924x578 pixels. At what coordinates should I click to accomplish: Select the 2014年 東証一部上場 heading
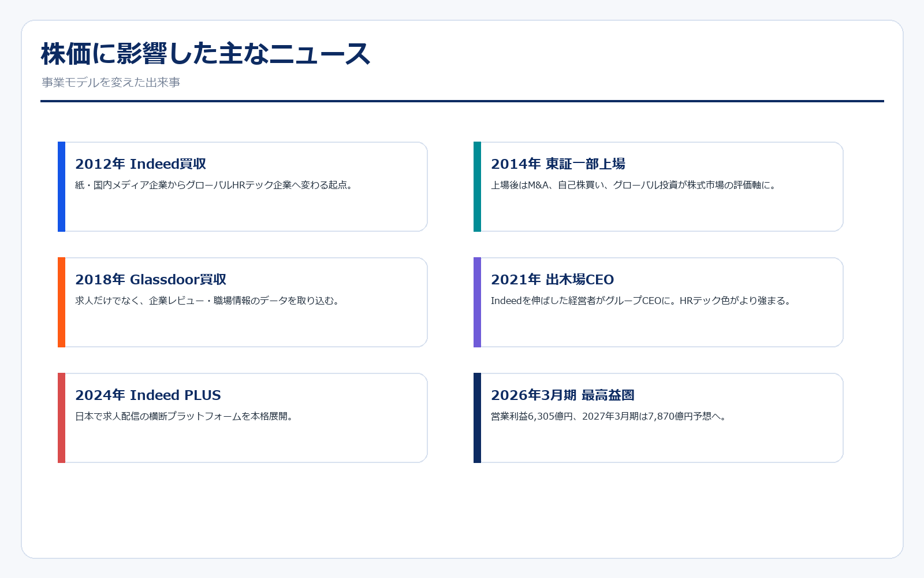pyautogui.click(x=558, y=164)
